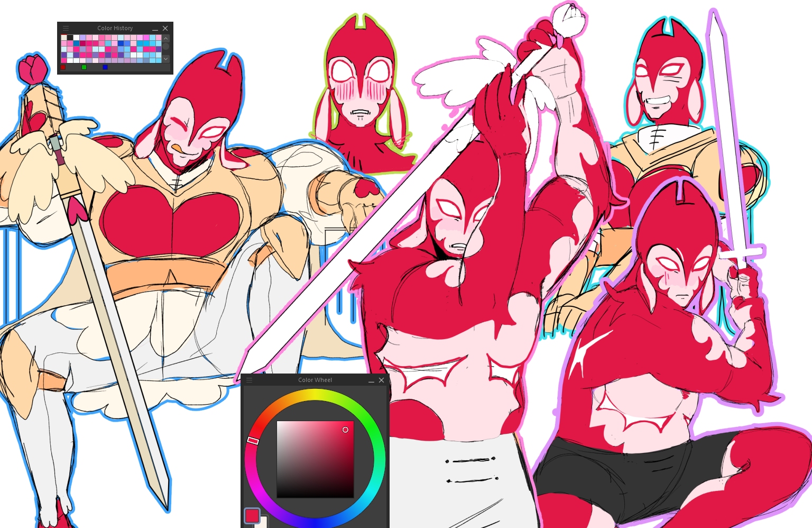Close the Color Wheel panel
The height and width of the screenshot is (528, 812).
[x=381, y=380]
